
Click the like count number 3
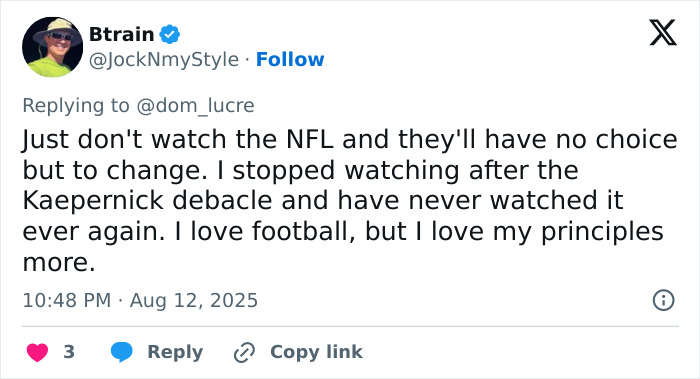69,352
